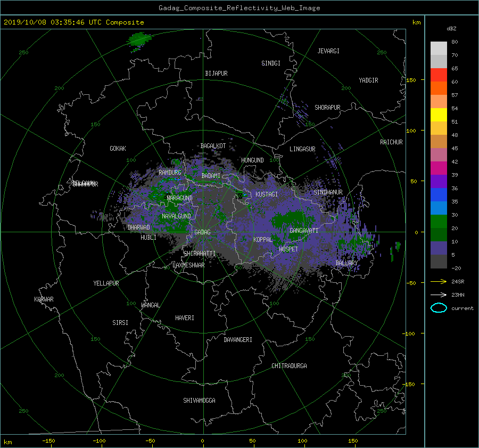Select the red 65 dBZ color swatch
The image size is (479, 448).
tap(439, 75)
